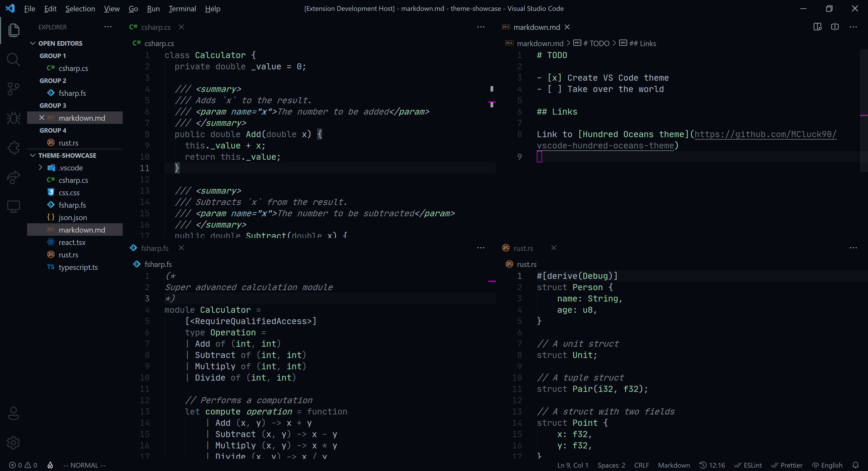Click the CRLF line ending selector
868x471 pixels.
641,465
